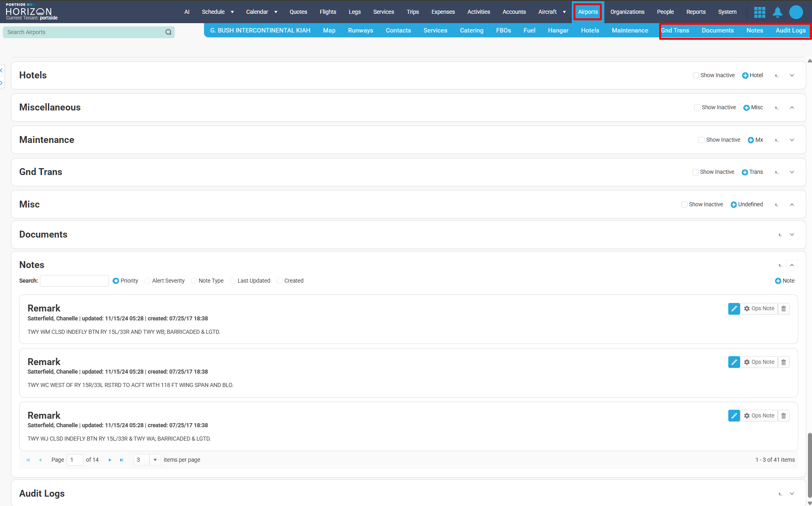Open the Reports menu item
This screenshot has height=506, width=812.
696,12
